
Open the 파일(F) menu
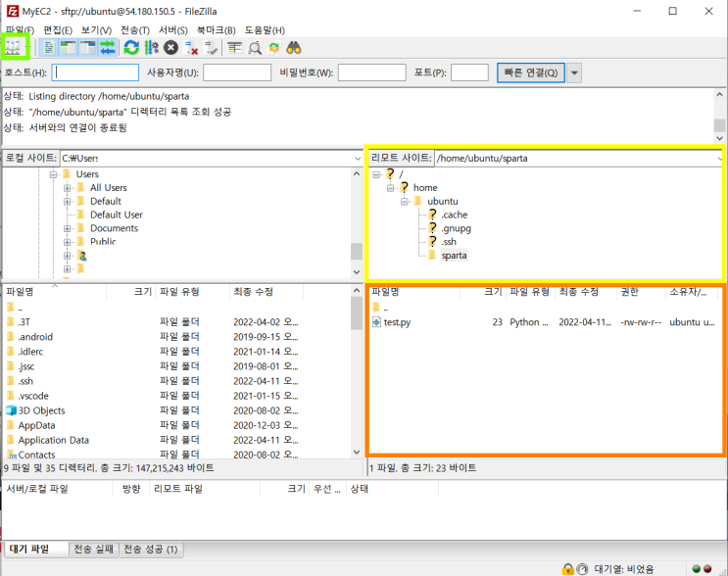pyautogui.click(x=20, y=30)
